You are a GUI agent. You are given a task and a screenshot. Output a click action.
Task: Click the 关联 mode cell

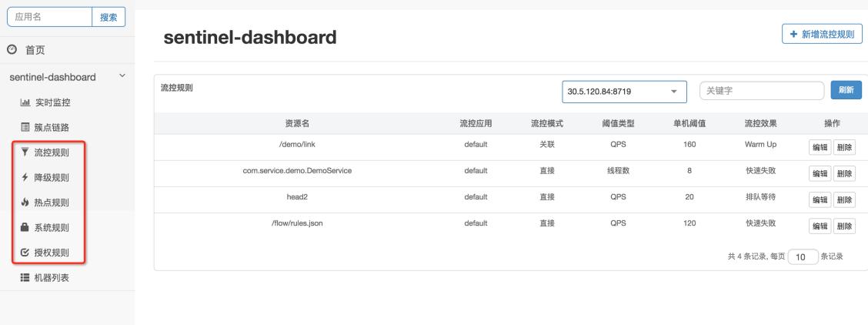[547, 145]
